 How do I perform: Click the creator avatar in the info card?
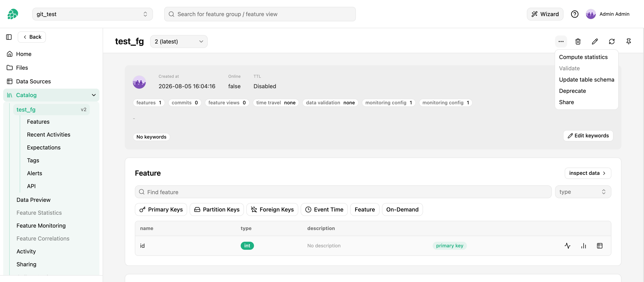pyautogui.click(x=139, y=82)
